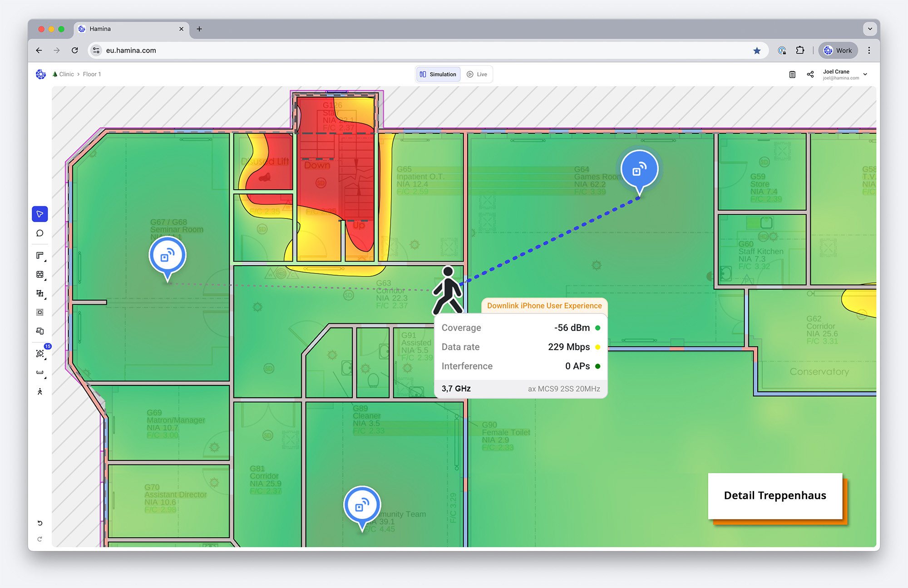Switch to Live mode

477,74
